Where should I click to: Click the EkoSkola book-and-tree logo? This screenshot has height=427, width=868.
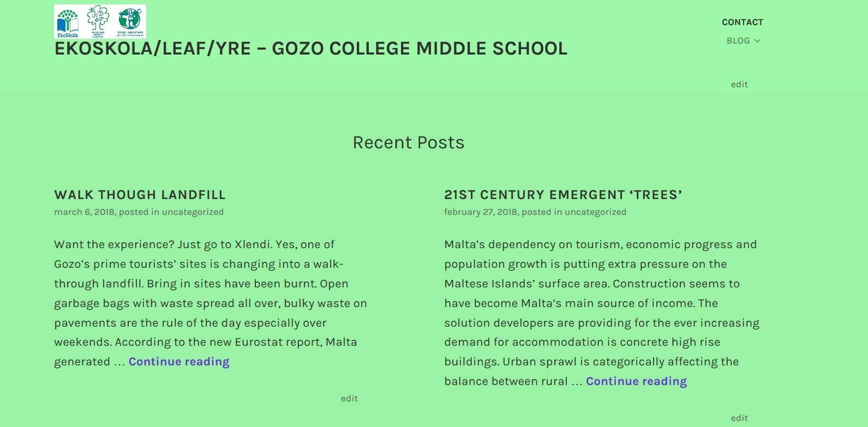[x=68, y=22]
